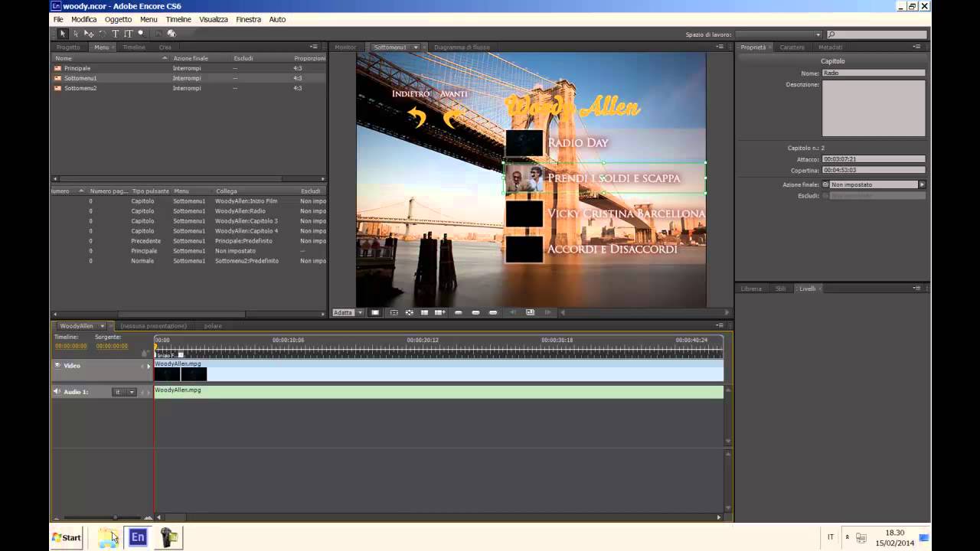Screen dimensions: 980x551
Task: Open the Finestra menu
Action: [248, 19]
